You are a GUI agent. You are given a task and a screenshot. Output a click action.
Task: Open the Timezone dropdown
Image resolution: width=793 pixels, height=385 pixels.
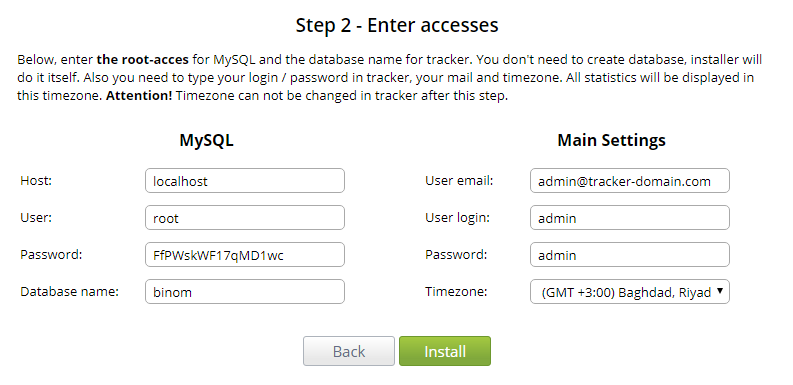point(630,291)
